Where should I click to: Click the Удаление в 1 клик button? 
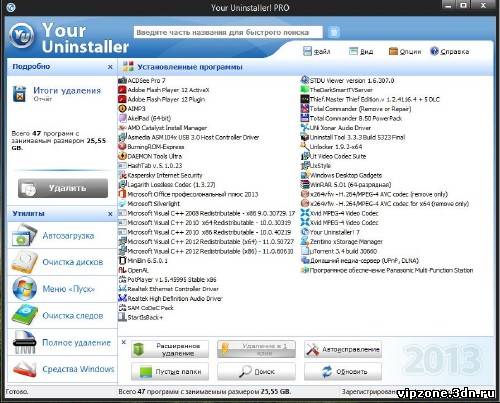256,349
